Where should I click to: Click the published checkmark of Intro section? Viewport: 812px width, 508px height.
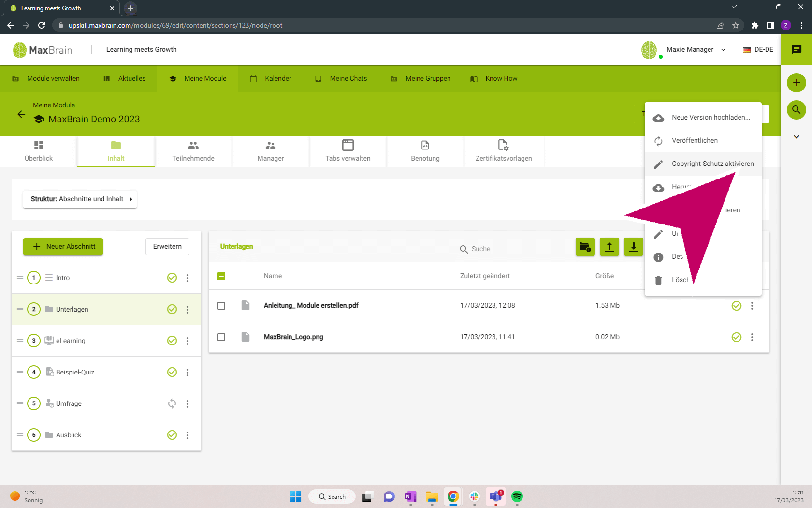coord(172,278)
